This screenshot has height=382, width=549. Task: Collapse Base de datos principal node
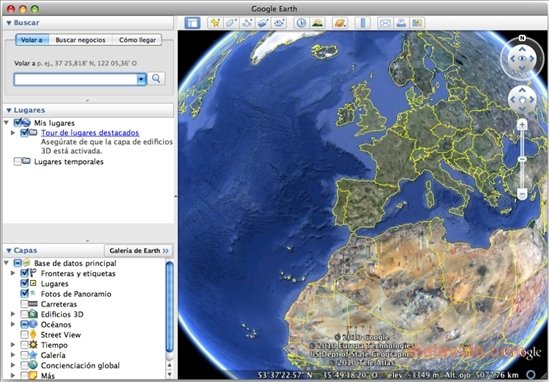(x=6, y=263)
